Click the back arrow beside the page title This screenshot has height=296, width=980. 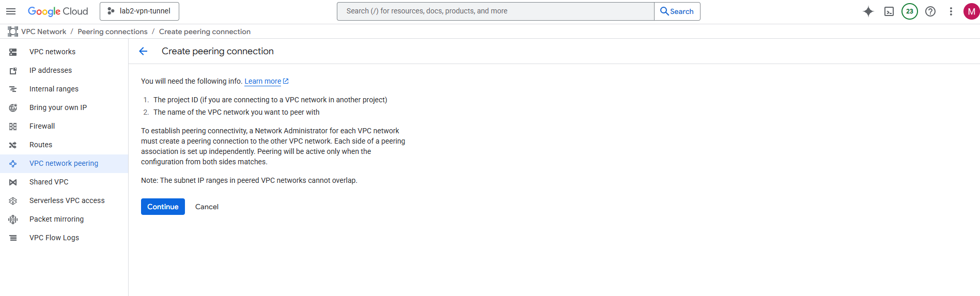(x=143, y=51)
